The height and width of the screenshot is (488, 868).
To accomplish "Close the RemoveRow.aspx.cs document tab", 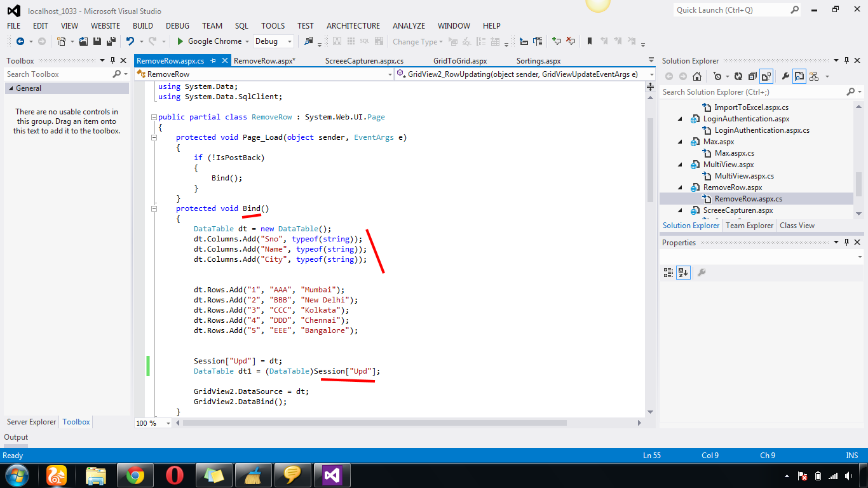I will 224,60.
